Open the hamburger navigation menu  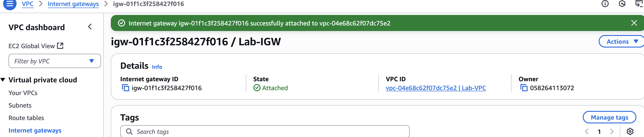10,4
